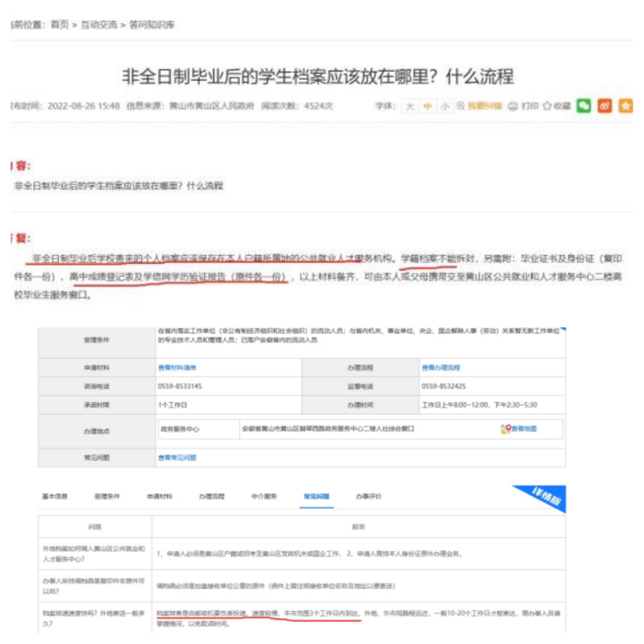The height and width of the screenshot is (644, 644).
Task: Click underlined phrase 学籍档案不能拆封
Action: pyautogui.click(x=437, y=259)
